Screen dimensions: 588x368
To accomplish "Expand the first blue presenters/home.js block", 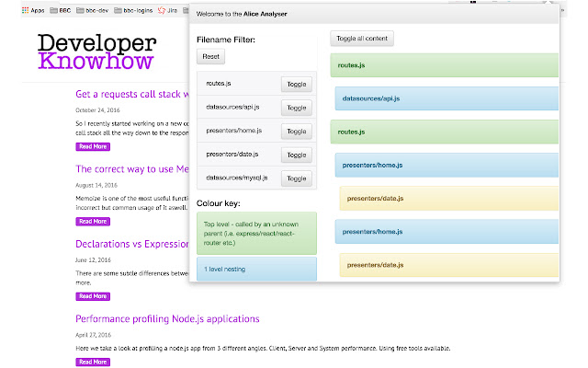I will click(x=447, y=166).
